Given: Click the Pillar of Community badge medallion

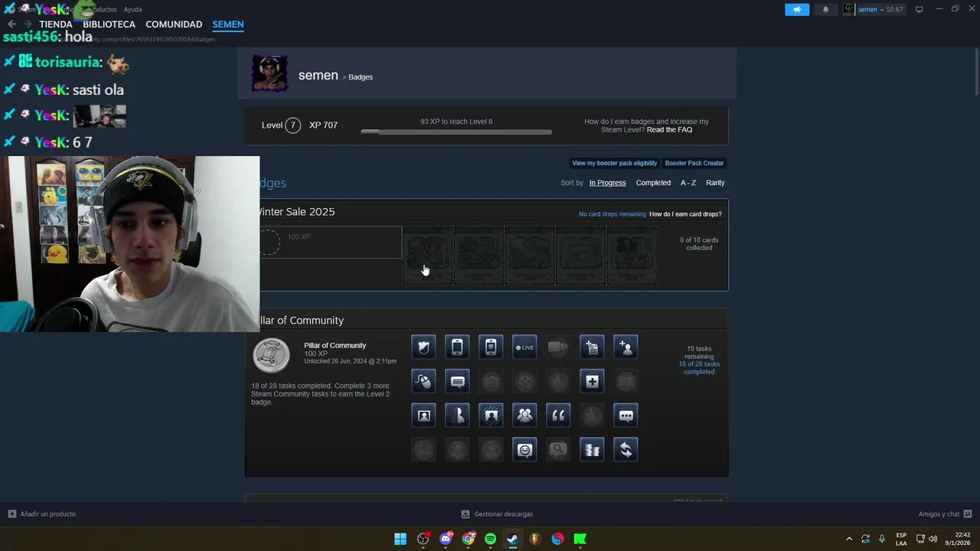Looking at the screenshot, I should pos(271,355).
